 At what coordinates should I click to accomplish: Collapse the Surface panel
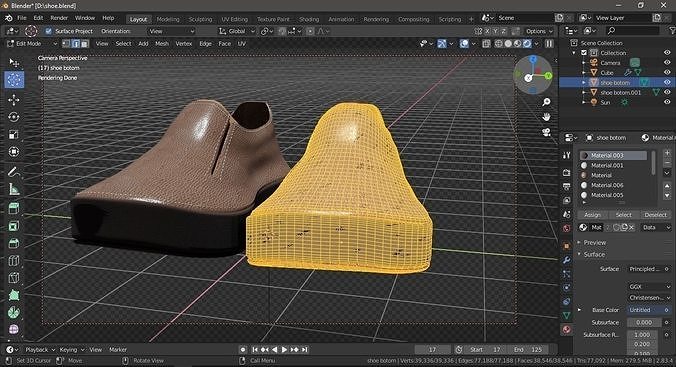[594, 254]
